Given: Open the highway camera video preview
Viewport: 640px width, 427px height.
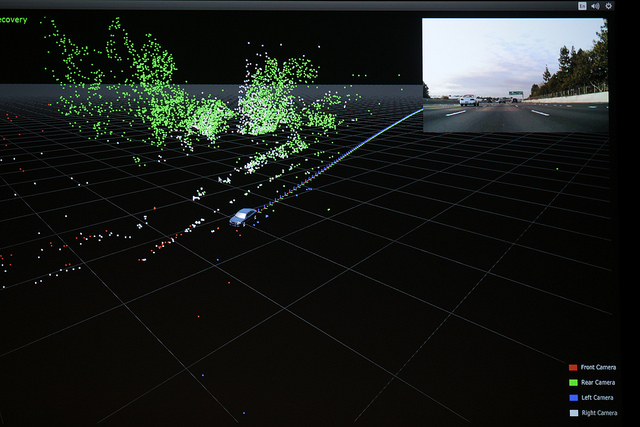Looking at the screenshot, I should (x=515, y=75).
